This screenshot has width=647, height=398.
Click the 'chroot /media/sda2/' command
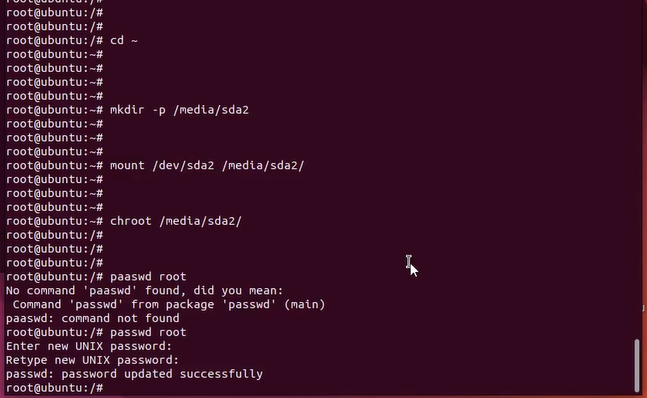(x=176, y=221)
